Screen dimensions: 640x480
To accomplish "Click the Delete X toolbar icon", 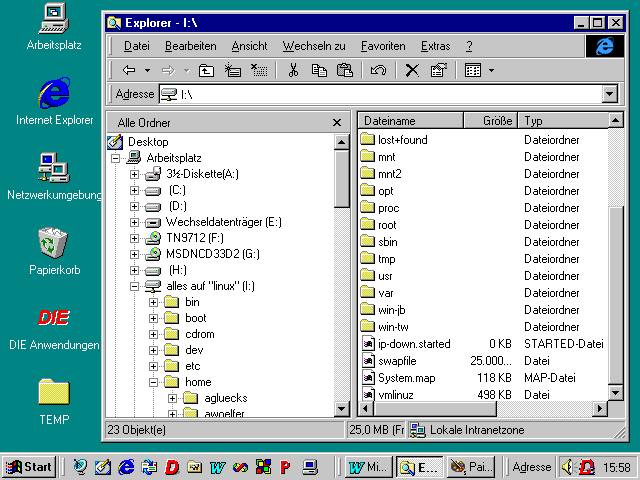I will 412,71.
